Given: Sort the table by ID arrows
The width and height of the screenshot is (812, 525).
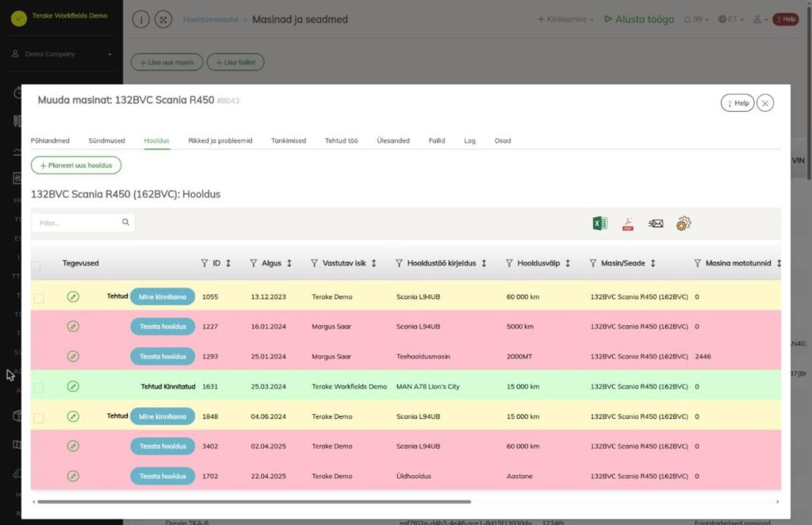Looking at the screenshot, I should (228, 263).
